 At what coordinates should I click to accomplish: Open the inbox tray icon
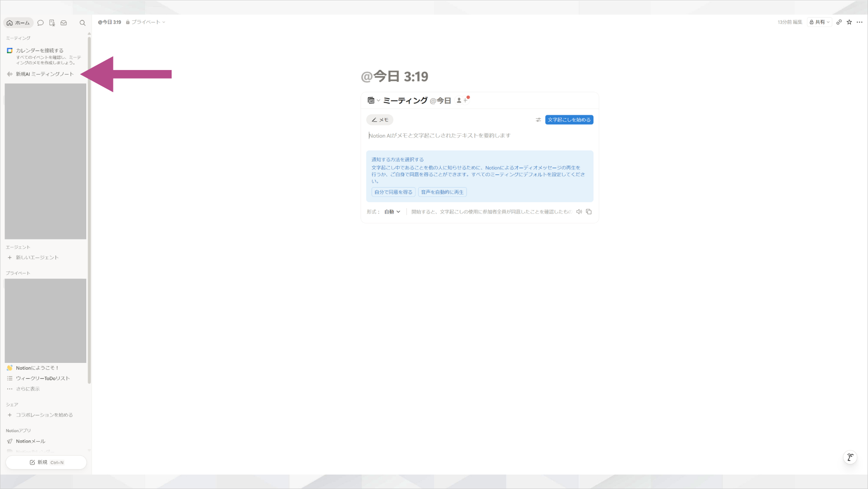click(64, 23)
